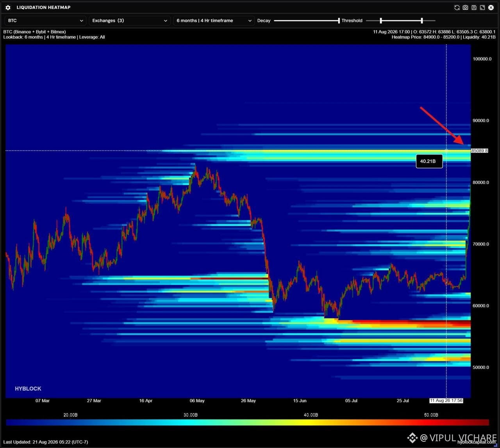The image size is (500, 448).
Task: Open the 6 months | 4 Hr timeframe dropdown
Action: click(214, 21)
